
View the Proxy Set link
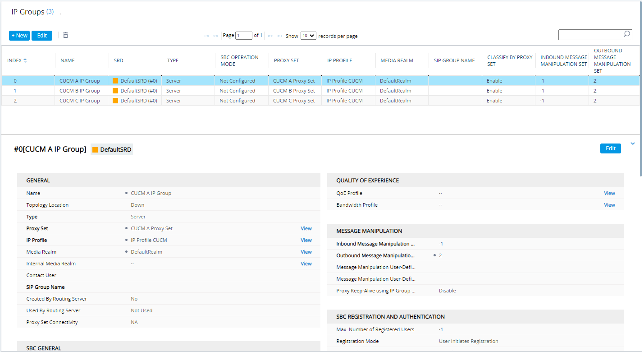tap(306, 228)
